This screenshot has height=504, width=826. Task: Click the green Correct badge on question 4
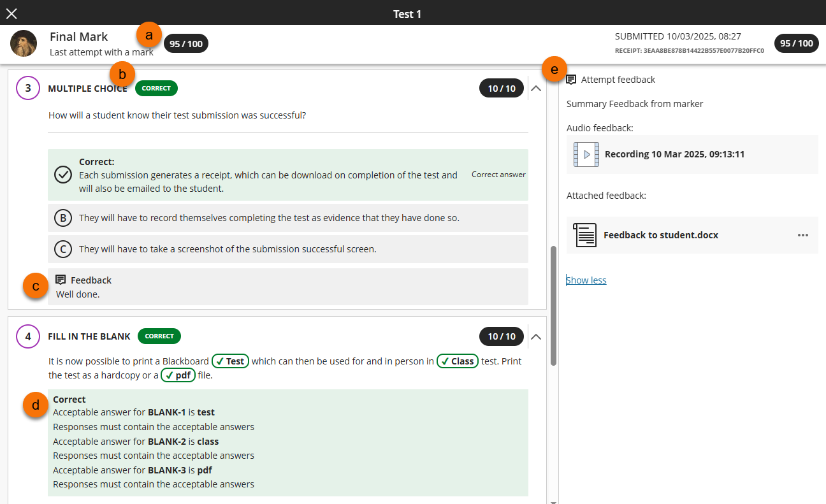pos(159,336)
